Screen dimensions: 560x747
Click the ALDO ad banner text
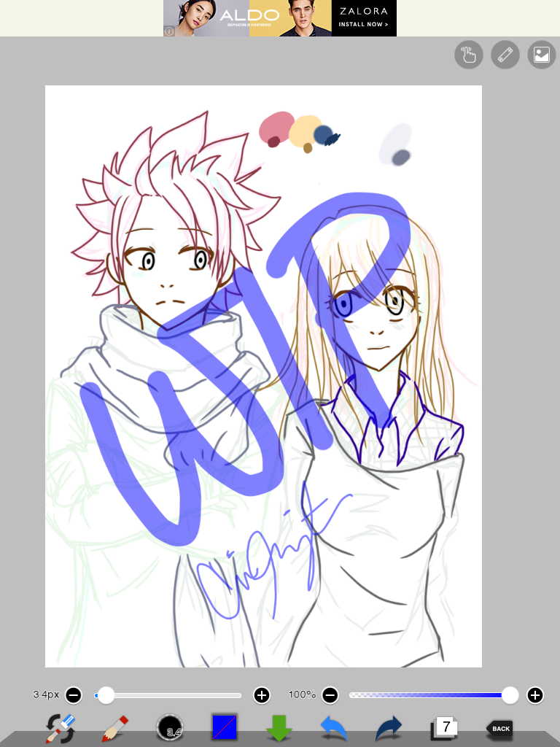(249, 16)
